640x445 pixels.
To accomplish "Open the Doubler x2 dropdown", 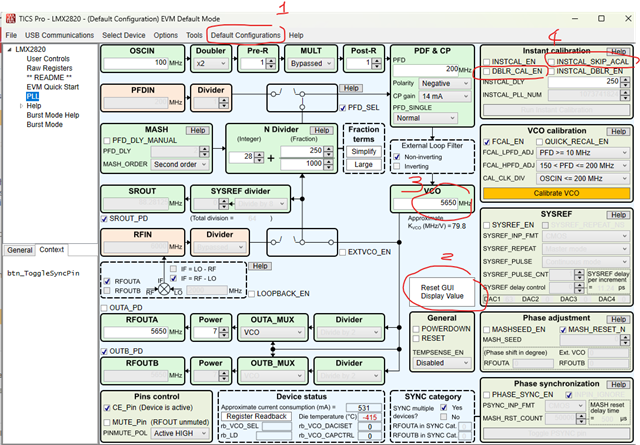I will click(211, 63).
